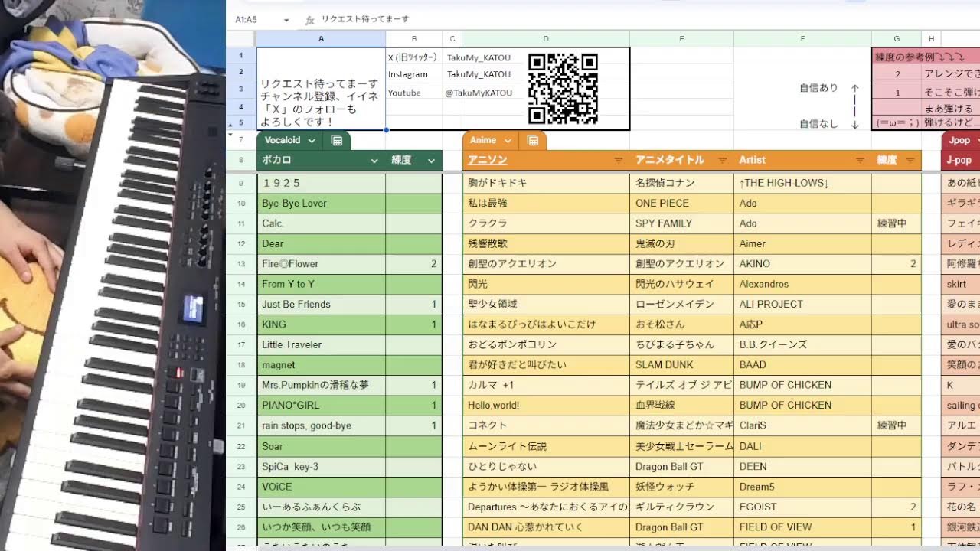Select column G header
Image resolution: width=980 pixels, height=551 pixels.
click(896, 39)
